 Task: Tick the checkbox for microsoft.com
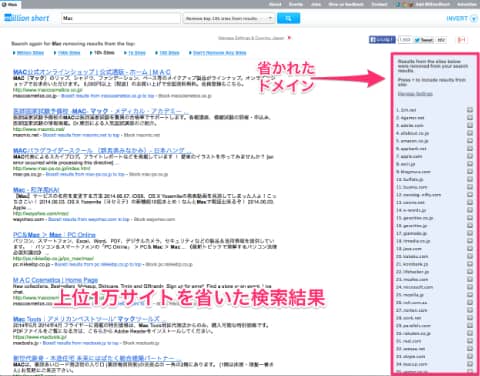tap(470, 287)
